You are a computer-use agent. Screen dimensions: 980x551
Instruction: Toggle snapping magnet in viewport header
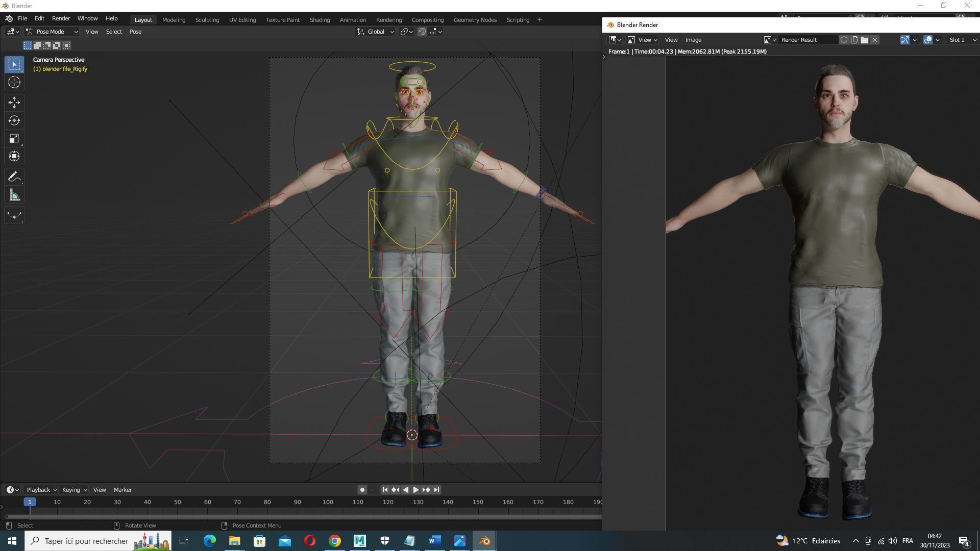(422, 32)
